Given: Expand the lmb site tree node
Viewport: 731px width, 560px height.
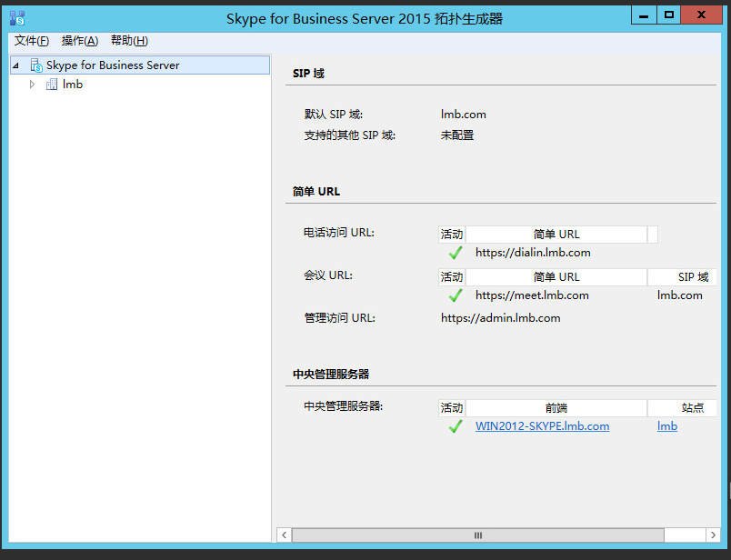Looking at the screenshot, I should (32, 85).
